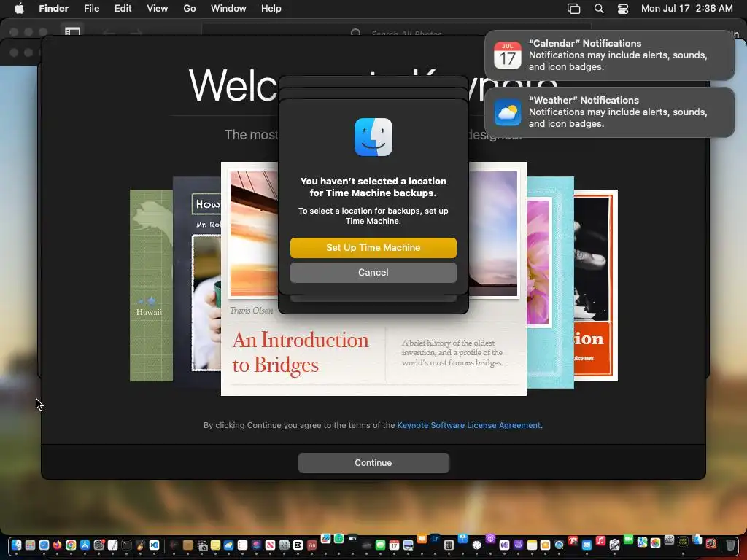Open Books from the Dock
The image size is (747, 560).
coord(422,539)
